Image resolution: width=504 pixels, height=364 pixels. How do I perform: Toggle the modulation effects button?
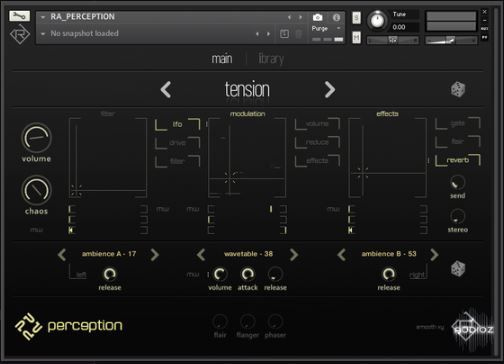click(317, 161)
